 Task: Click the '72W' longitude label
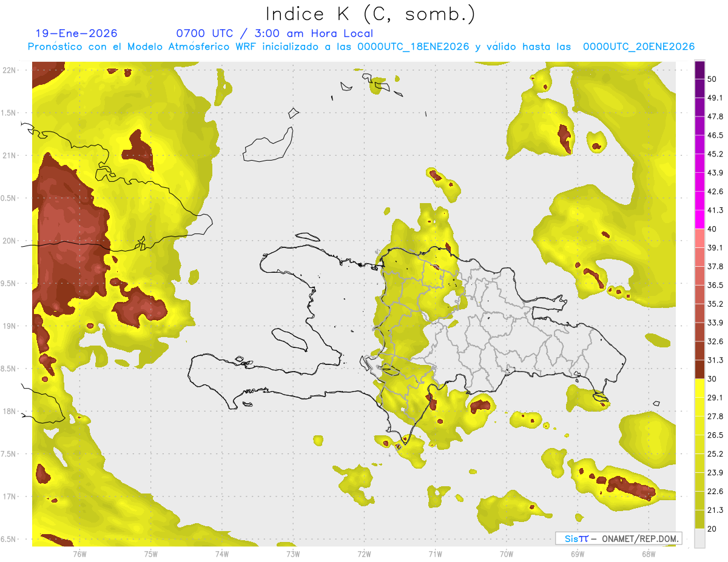coord(364,554)
